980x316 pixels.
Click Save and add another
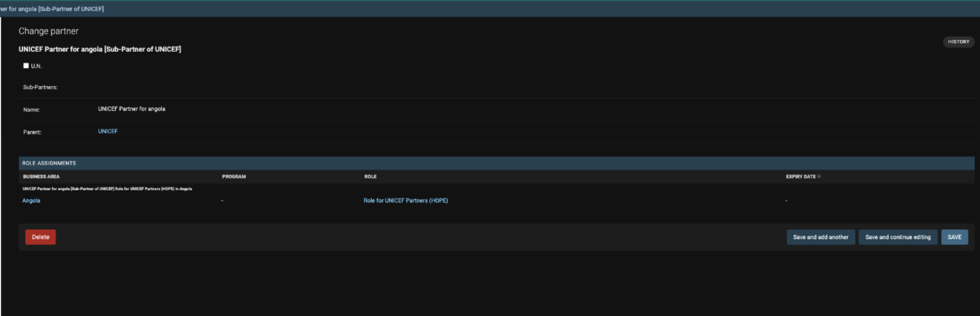tap(820, 237)
